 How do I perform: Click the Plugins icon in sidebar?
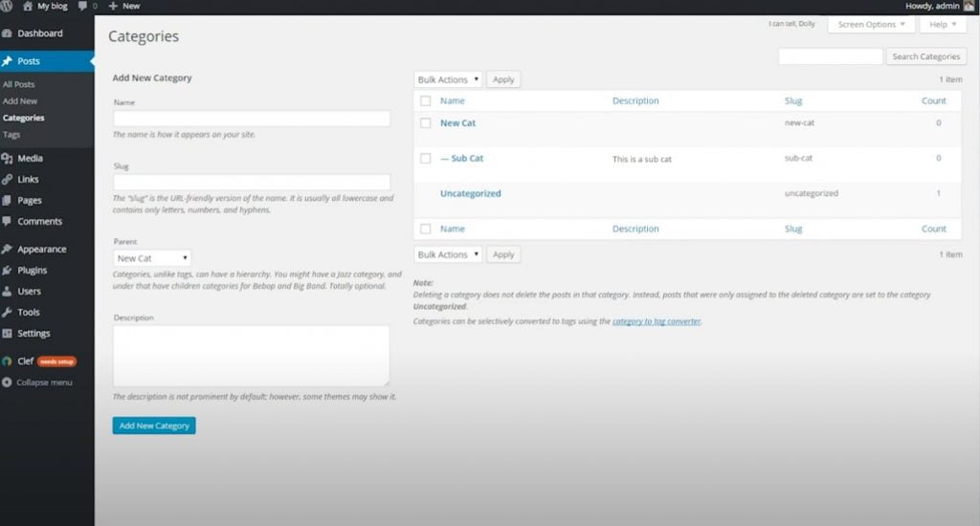click(8, 271)
